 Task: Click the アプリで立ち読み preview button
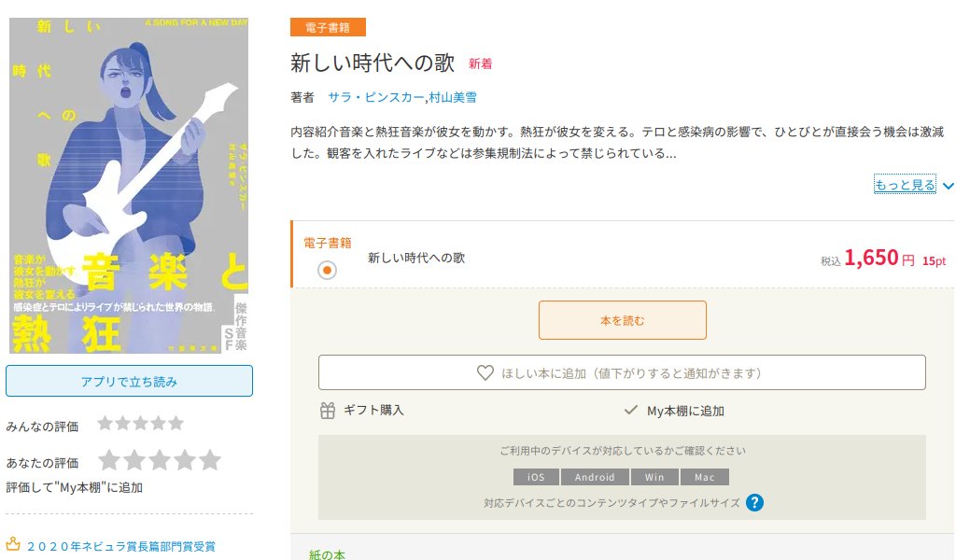[x=129, y=381]
